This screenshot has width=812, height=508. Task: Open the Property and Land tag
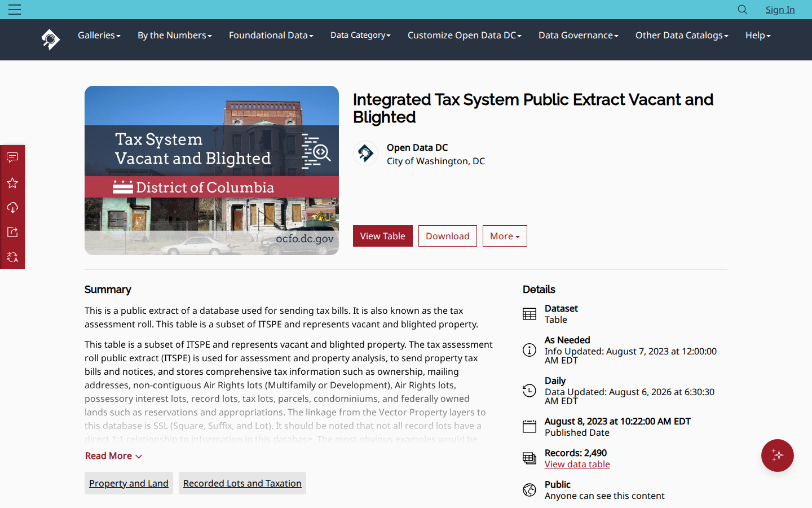pyautogui.click(x=129, y=483)
